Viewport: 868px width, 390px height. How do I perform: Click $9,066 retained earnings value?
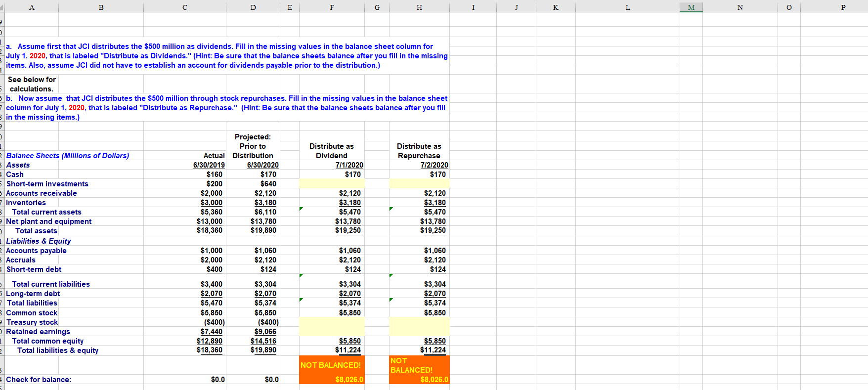pos(265,332)
